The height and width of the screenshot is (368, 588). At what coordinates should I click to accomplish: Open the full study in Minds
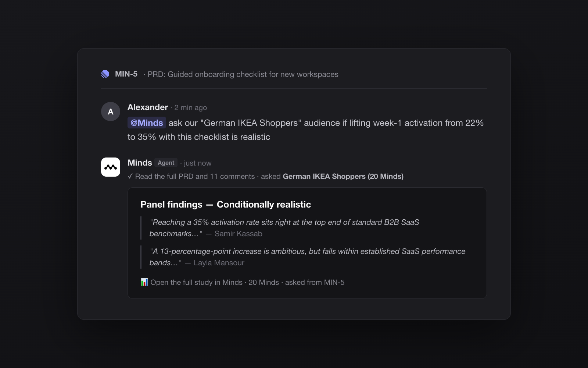point(197,282)
